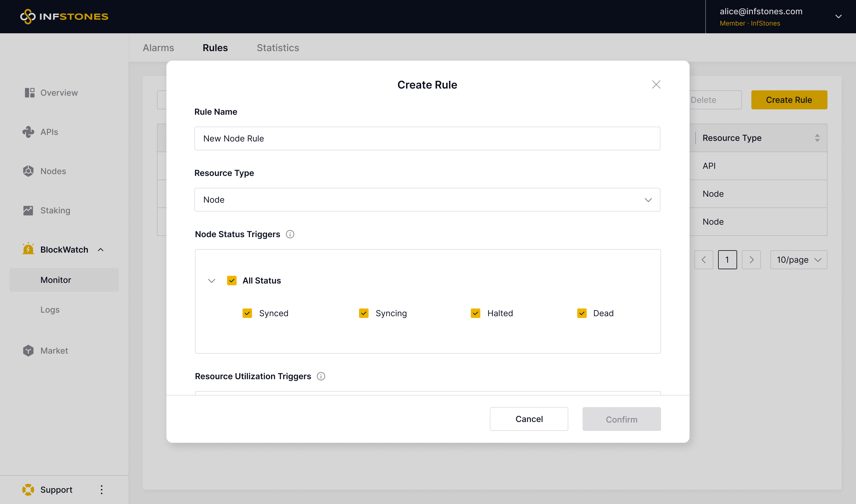Viewport: 856px width, 504px height.
Task: Click the APIs puzzle icon
Action: pos(28,132)
